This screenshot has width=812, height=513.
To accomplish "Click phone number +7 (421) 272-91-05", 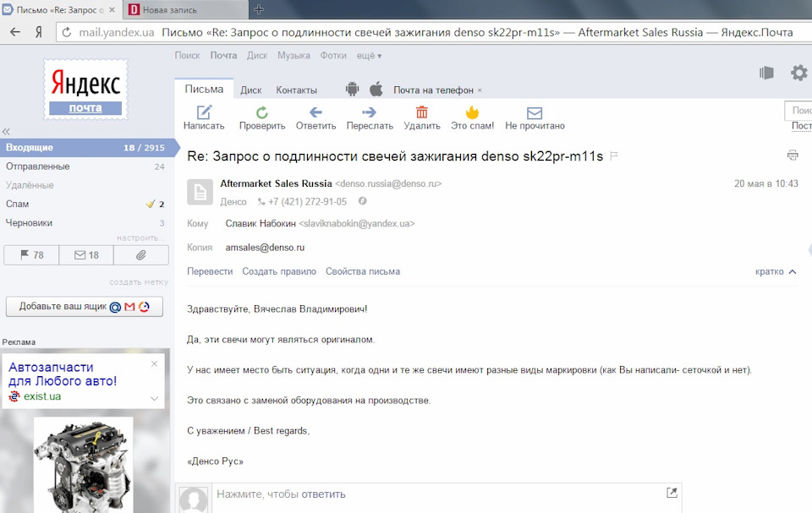I will pos(307,201).
